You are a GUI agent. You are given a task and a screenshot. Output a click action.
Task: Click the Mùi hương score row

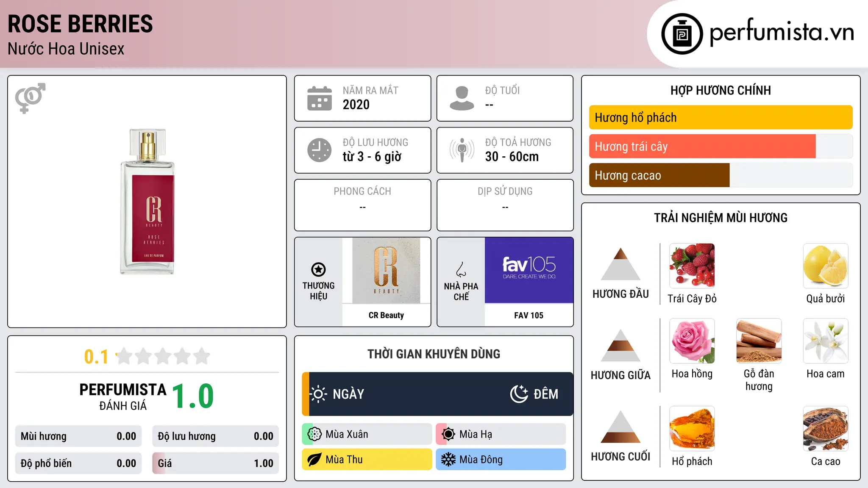78,436
